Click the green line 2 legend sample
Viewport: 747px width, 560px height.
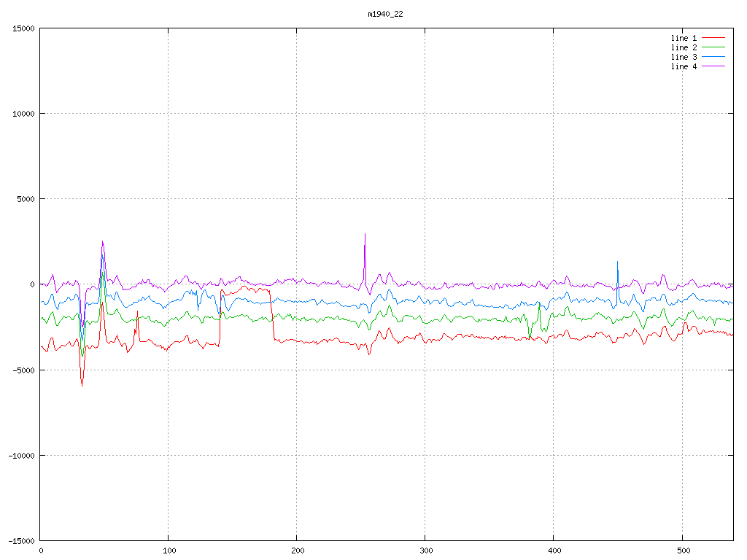(713, 47)
